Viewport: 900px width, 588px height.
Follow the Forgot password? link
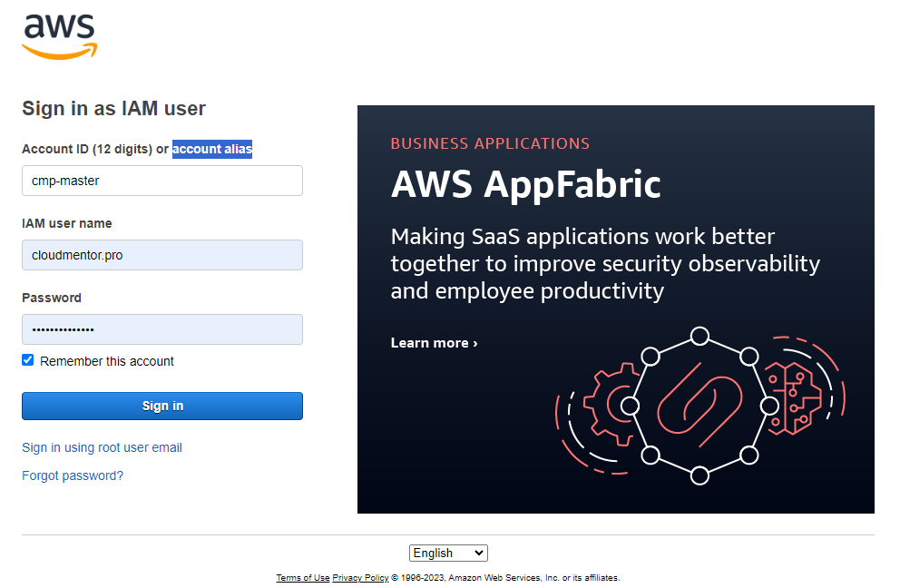(73, 475)
